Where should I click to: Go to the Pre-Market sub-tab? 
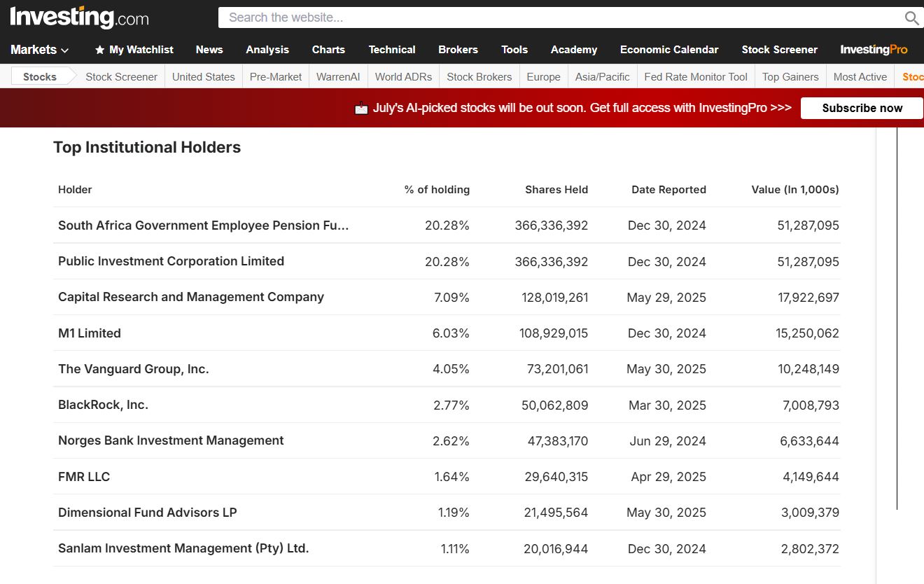pyautogui.click(x=276, y=77)
